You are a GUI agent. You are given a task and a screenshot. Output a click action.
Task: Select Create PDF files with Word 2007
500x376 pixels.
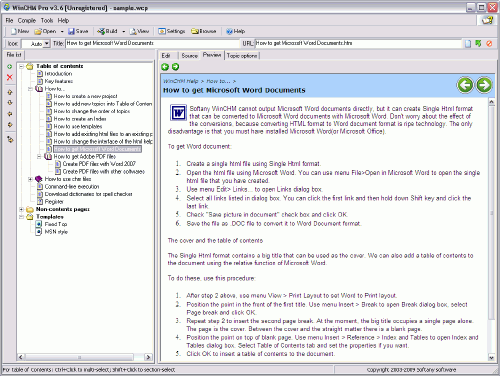99,164
